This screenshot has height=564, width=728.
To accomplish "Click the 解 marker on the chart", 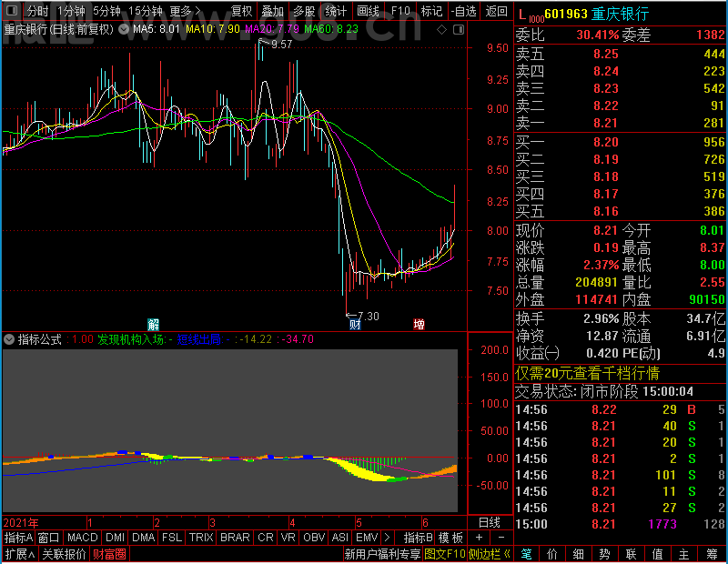I will click(x=153, y=324).
